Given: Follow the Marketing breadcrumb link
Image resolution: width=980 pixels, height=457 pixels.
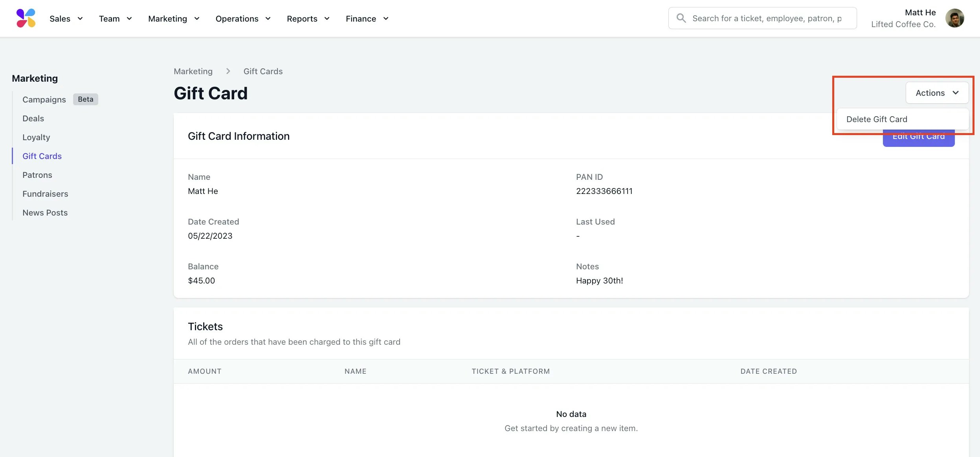Looking at the screenshot, I should tap(193, 71).
